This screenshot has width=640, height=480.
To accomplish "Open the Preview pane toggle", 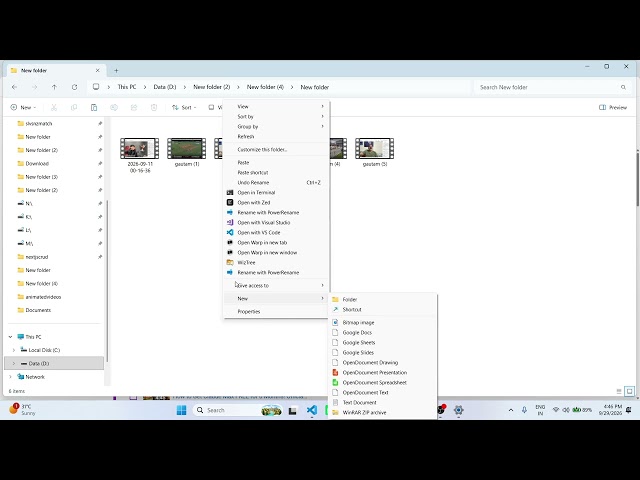I will coord(613,107).
